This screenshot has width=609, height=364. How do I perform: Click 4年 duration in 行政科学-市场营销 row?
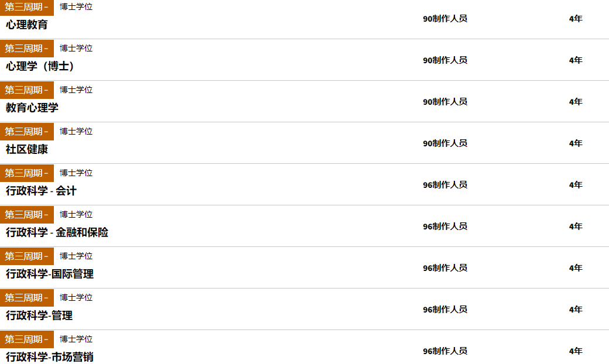point(576,351)
